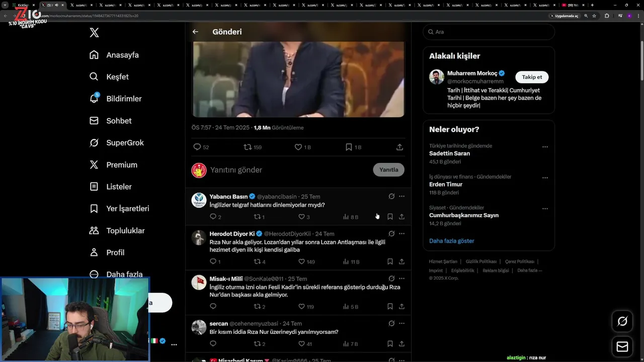Open account switcher three-dot menu at sidebar bottom
This screenshot has height=362, width=644.
[x=174, y=344]
